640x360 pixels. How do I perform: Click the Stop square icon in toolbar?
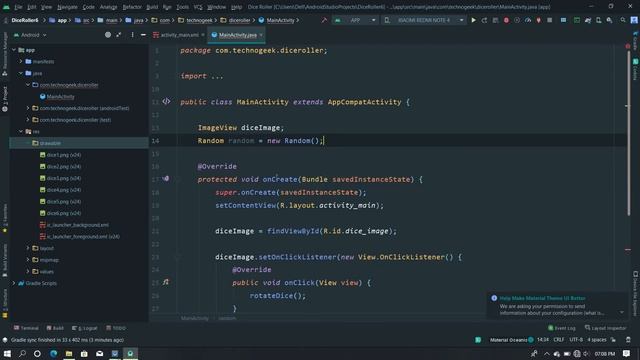pyautogui.click(x=550, y=20)
